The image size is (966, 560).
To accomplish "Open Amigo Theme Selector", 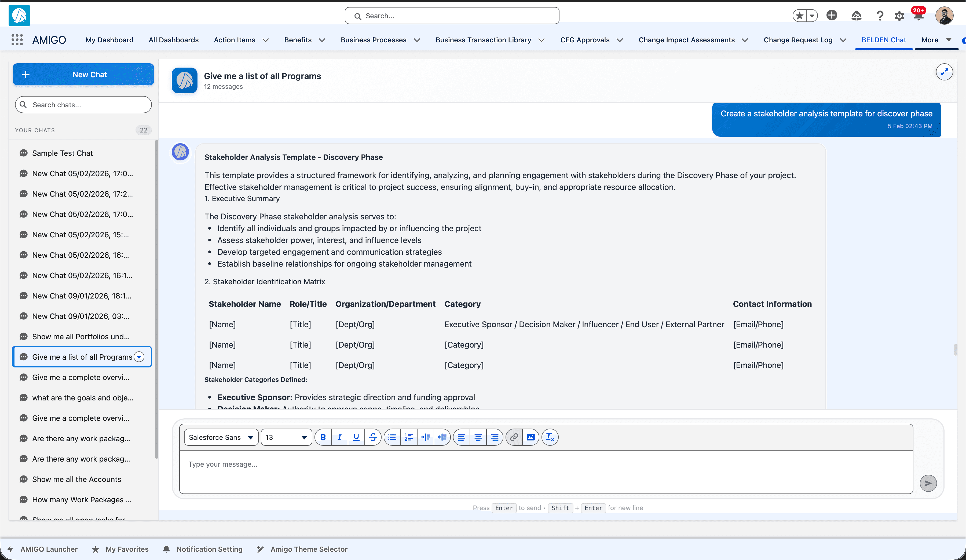I will point(302,549).
